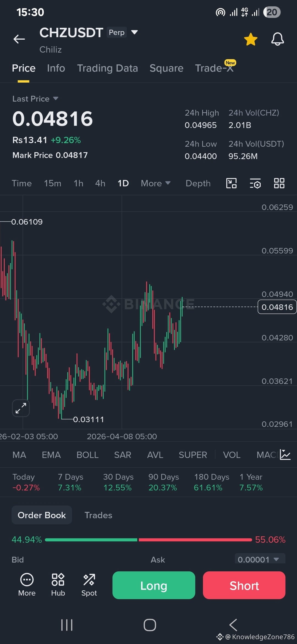Enable the EMA indicator
Screen dimensions: 297x644
click(x=51, y=455)
